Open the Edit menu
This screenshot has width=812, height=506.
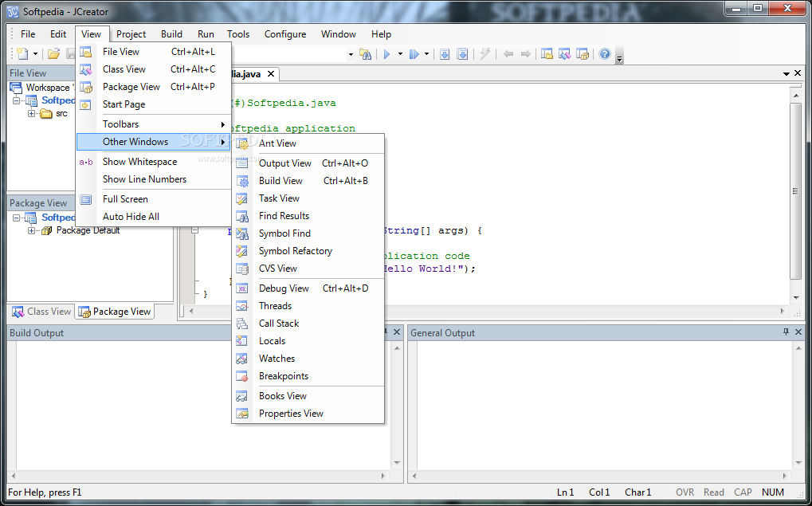tap(58, 34)
